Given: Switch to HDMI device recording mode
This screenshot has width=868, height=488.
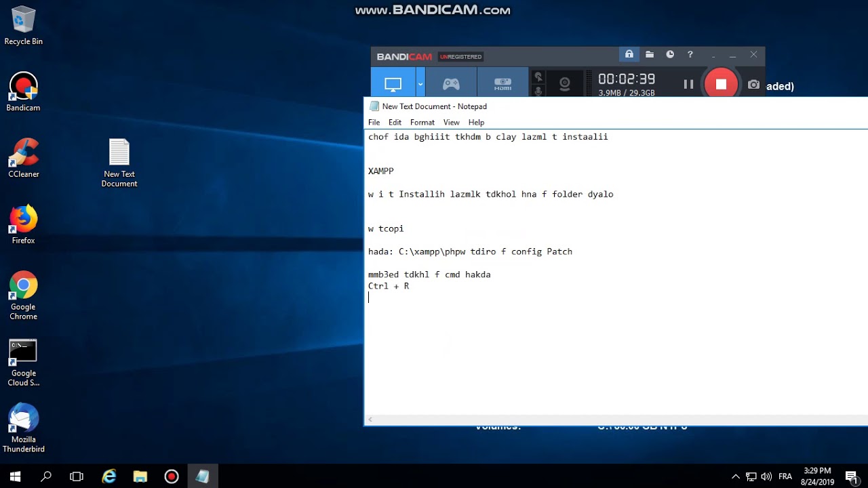Looking at the screenshot, I should (502, 84).
